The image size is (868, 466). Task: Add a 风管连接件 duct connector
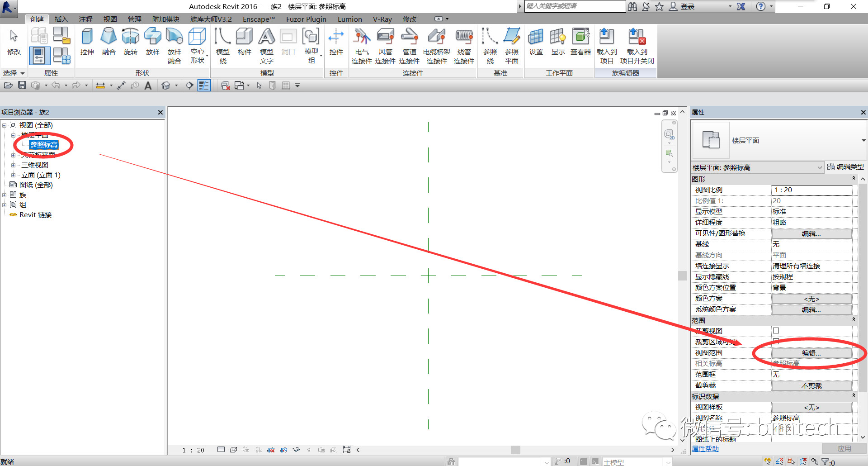tap(385, 46)
